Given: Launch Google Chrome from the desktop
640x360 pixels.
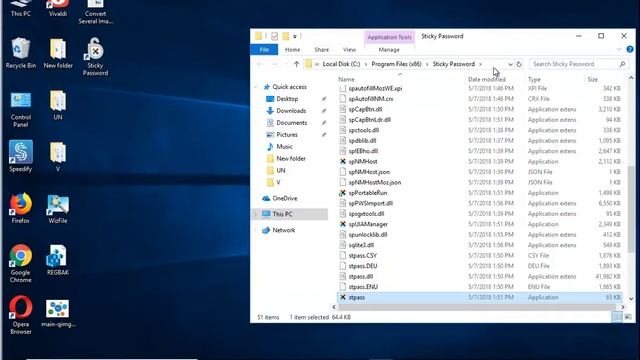Looking at the screenshot, I should pyautogui.click(x=20, y=263).
